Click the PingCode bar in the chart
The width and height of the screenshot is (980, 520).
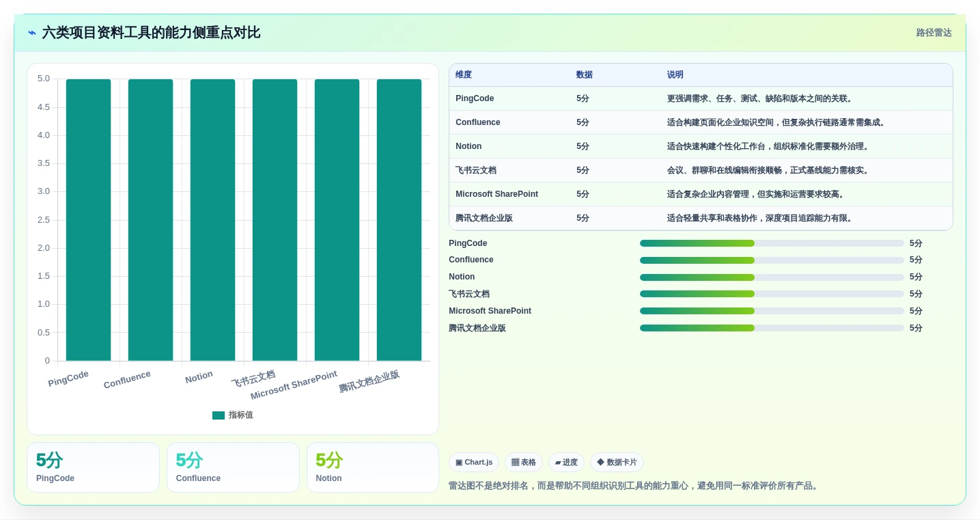coord(88,220)
